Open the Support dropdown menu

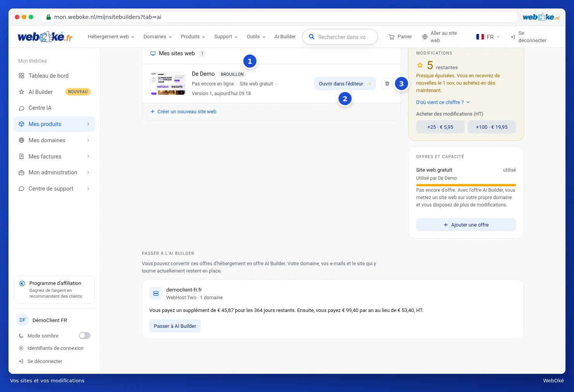[x=226, y=37]
